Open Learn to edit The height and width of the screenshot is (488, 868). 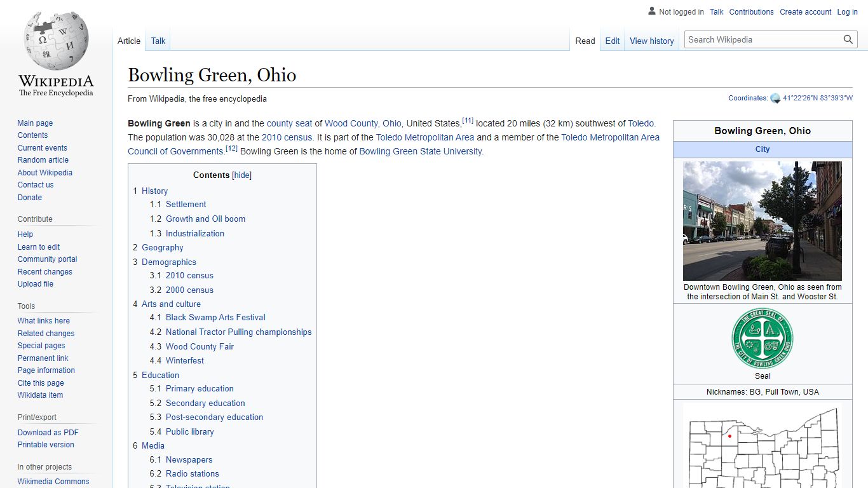click(x=39, y=247)
